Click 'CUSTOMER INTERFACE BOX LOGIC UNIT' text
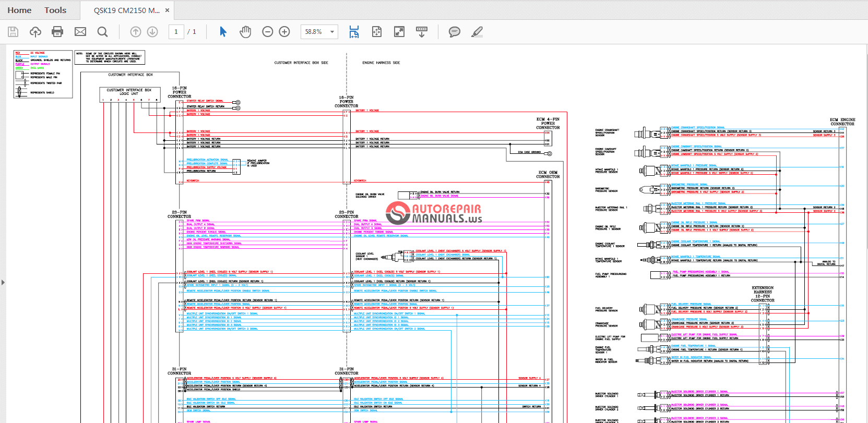 pyautogui.click(x=129, y=92)
